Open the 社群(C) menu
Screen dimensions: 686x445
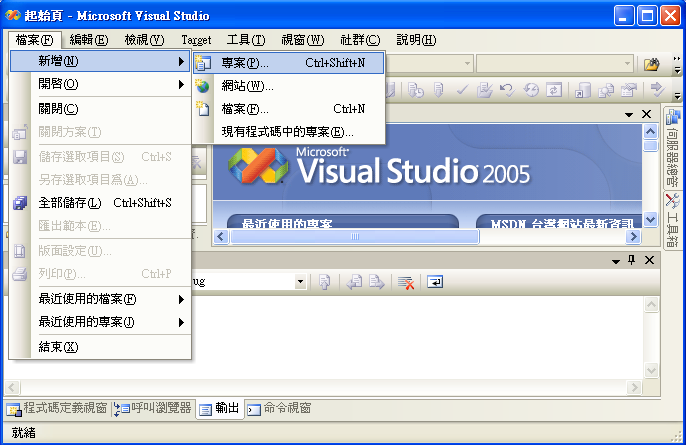[x=360, y=40]
